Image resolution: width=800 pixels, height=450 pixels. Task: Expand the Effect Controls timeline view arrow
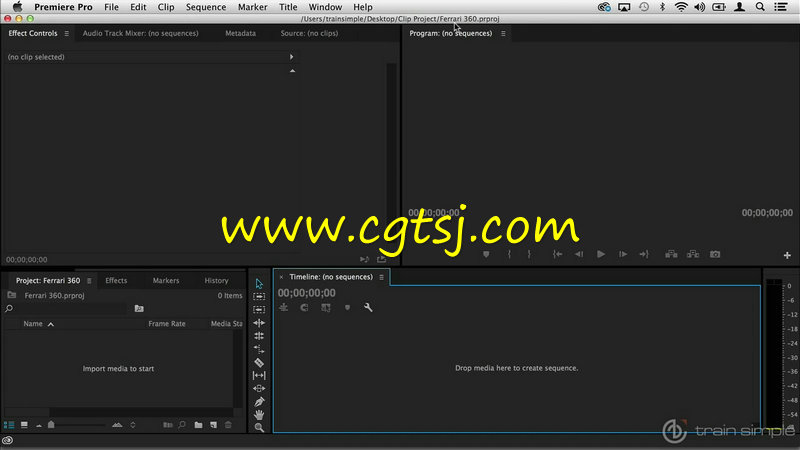pos(291,57)
